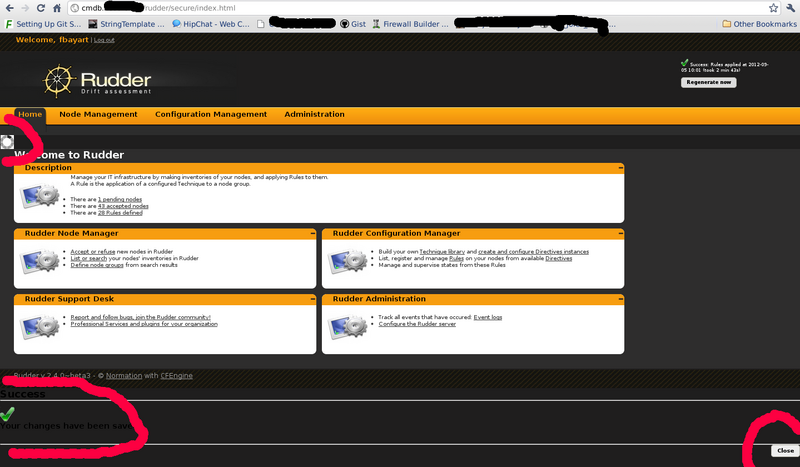Click Configure the Rudder server link
The height and width of the screenshot is (467, 800).
pos(417,324)
